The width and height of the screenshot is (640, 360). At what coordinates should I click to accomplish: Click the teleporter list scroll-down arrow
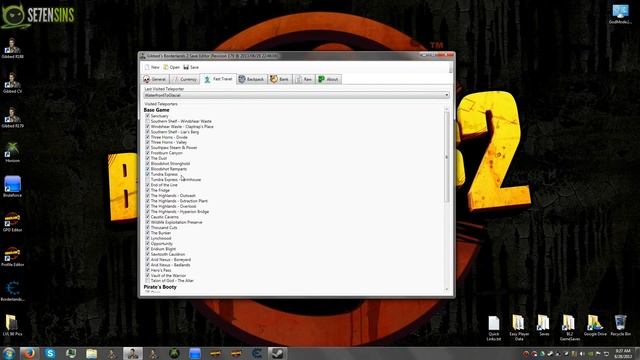tap(447, 289)
